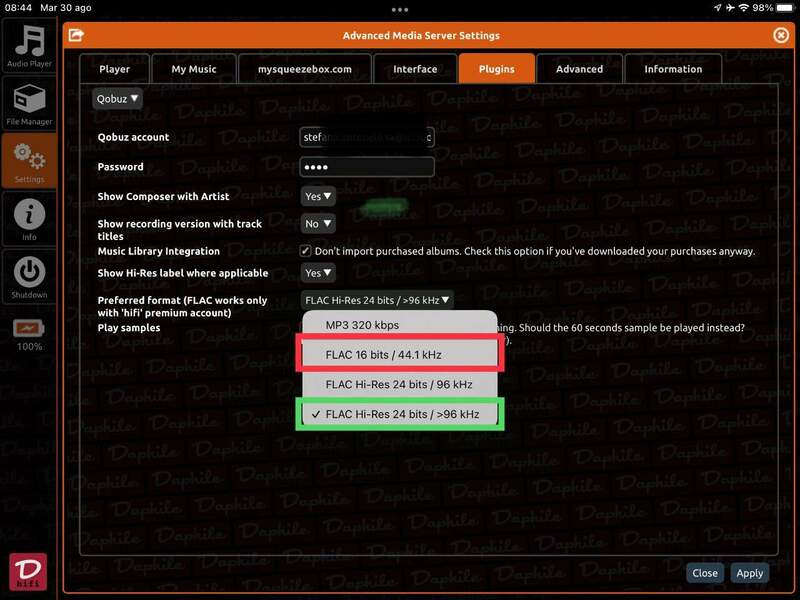Click the Qobuz Password input field
The image size is (800, 600).
coord(367,167)
